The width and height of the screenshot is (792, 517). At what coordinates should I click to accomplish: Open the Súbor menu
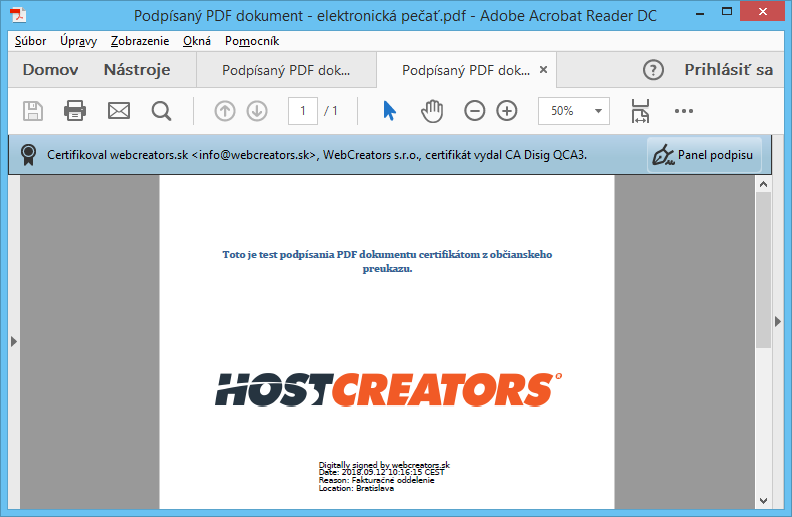click(30, 41)
